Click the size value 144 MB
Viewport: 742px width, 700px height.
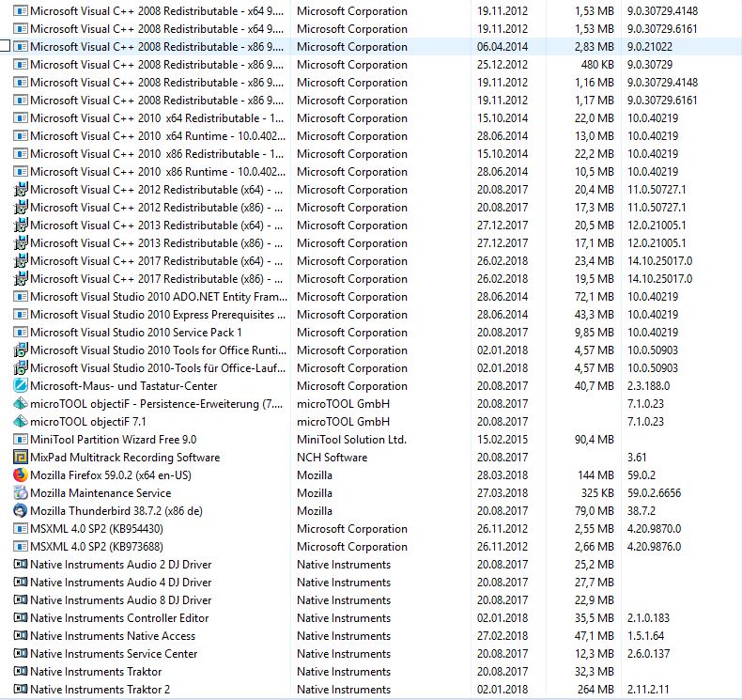pyautogui.click(x=595, y=475)
